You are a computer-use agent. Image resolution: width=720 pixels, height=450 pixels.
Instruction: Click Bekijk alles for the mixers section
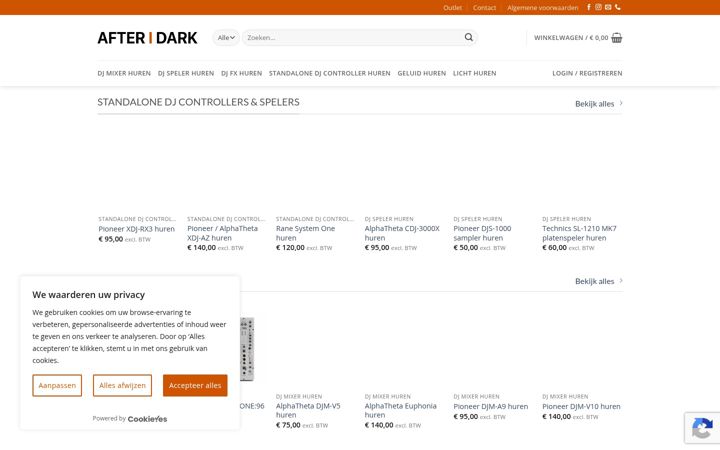599,281
